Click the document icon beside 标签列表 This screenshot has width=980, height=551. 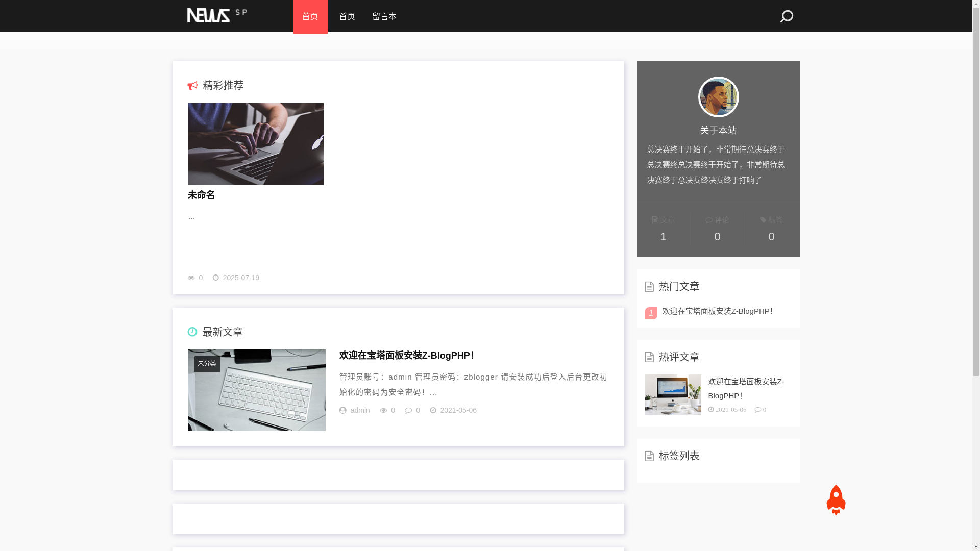click(649, 456)
